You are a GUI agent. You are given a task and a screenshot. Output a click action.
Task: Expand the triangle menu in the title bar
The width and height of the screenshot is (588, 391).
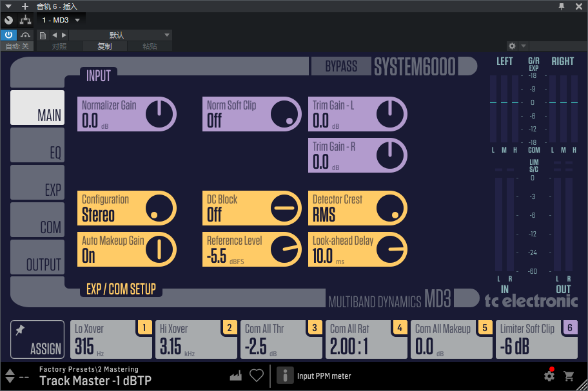tap(8, 6)
